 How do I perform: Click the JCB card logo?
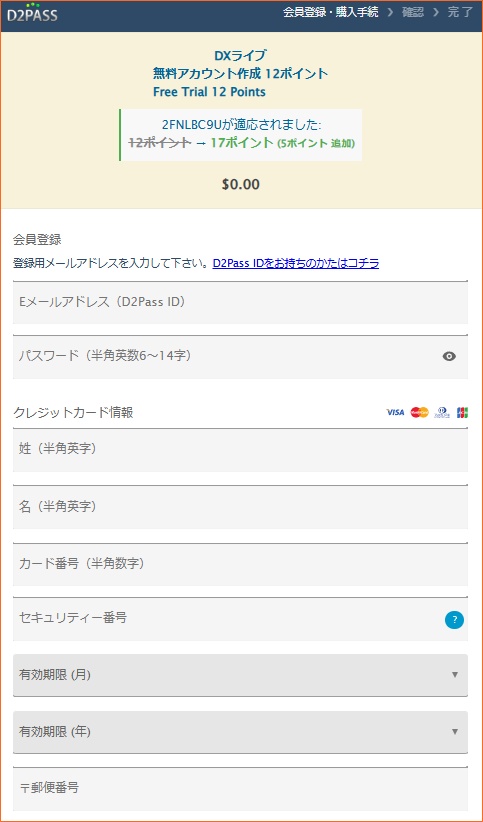(463, 413)
